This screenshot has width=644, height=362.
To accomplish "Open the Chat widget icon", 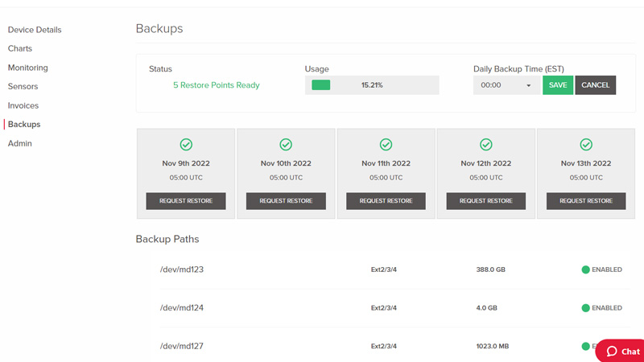I will [621, 351].
